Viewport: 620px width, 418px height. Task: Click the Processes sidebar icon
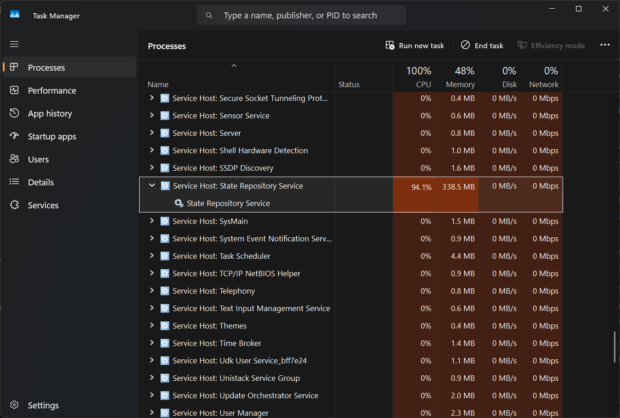(14, 67)
